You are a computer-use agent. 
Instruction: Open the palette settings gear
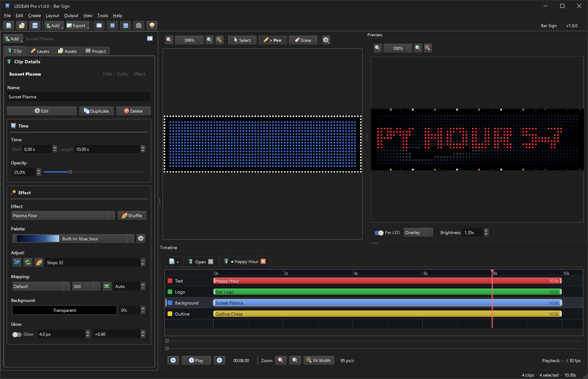tap(141, 238)
